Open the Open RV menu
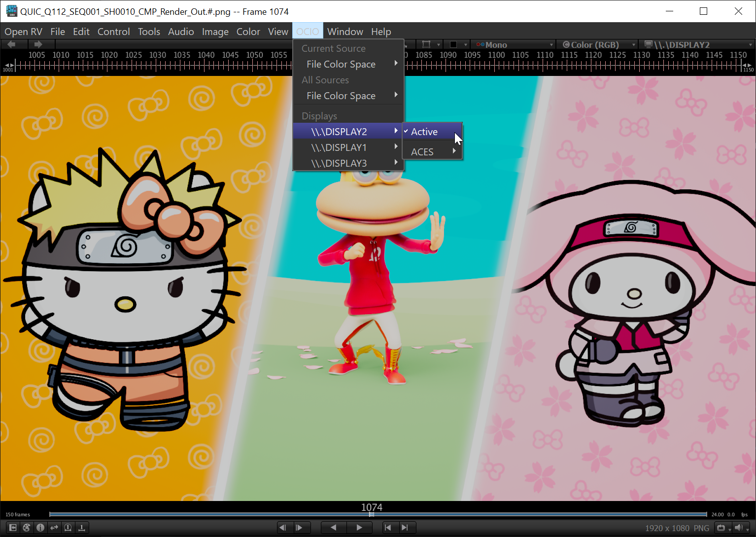The image size is (756, 537). (24, 32)
